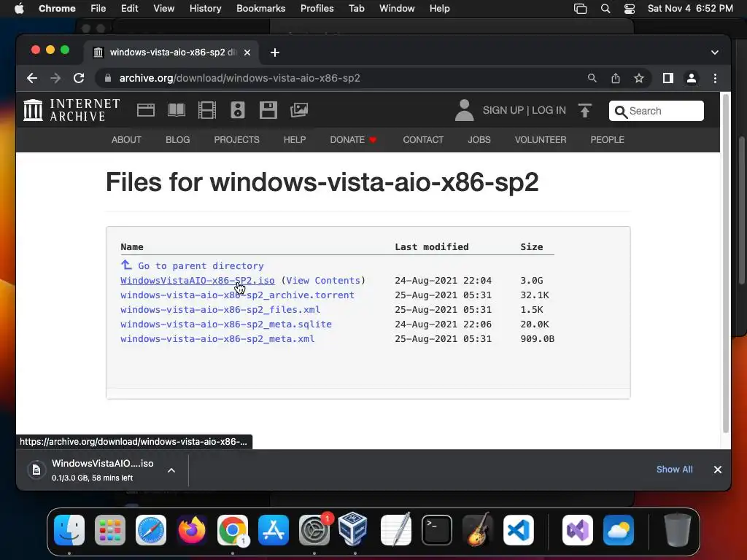This screenshot has width=747, height=560.
Task: Open the PROJECTS nav item
Action: pos(237,139)
